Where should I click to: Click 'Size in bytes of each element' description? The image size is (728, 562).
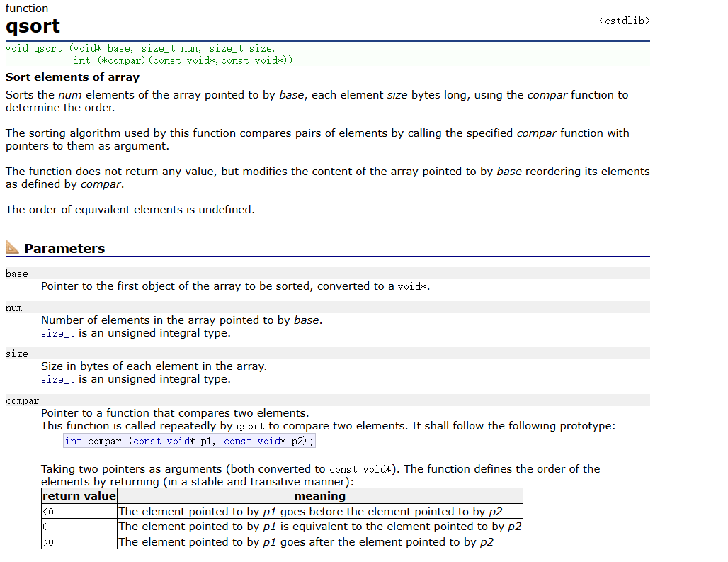point(154,366)
